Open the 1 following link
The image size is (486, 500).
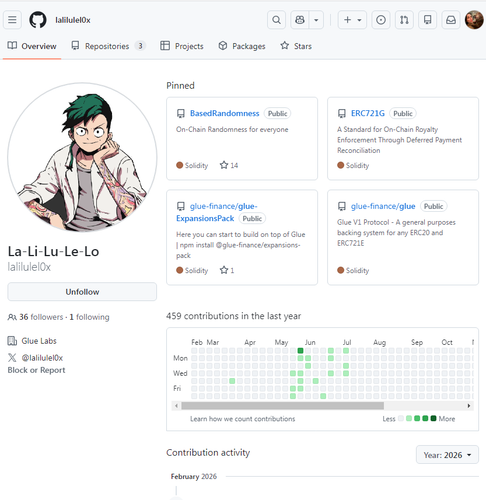click(x=89, y=317)
